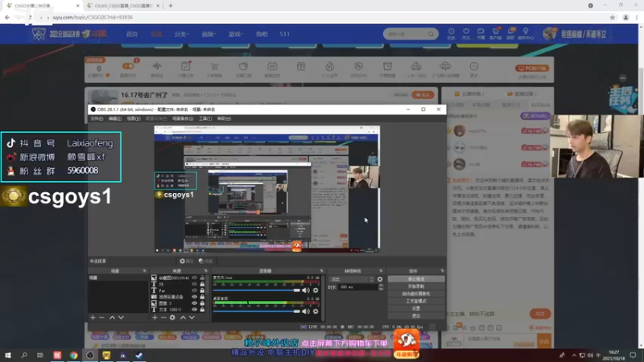Add a new scene with plus icon
This screenshot has width=644, height=362.
point(93,317)
